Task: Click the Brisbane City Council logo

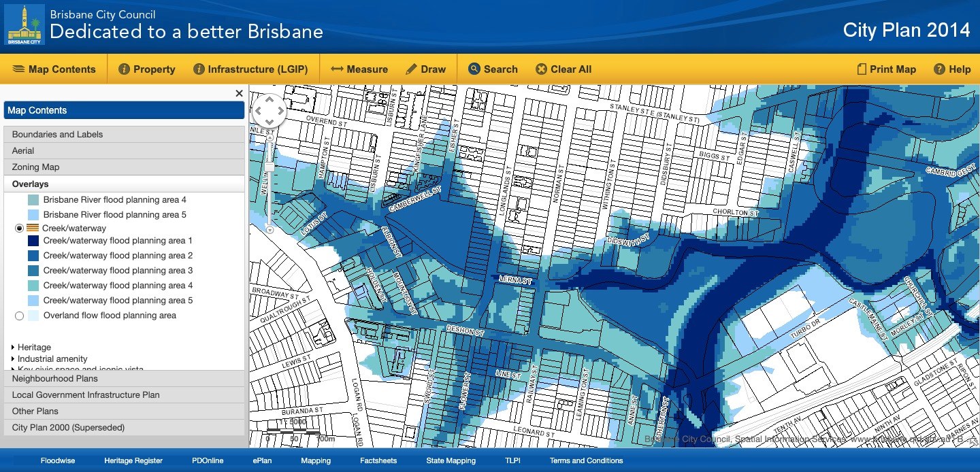Action: (25, 25)
